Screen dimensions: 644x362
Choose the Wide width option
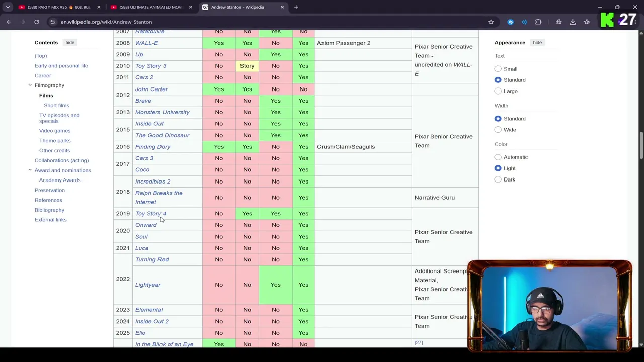click(x=498, y=130)
